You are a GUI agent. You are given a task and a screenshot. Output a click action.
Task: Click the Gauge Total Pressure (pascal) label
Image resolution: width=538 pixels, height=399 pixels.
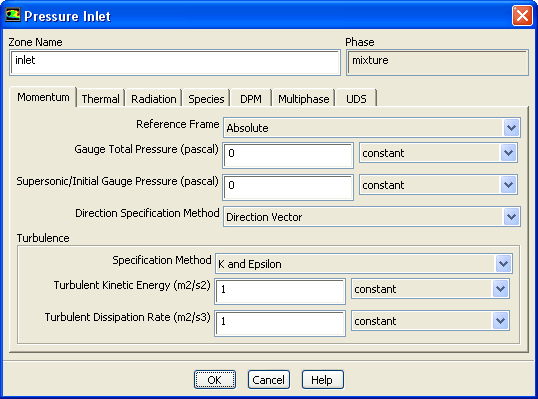click(x=147, y=150)
